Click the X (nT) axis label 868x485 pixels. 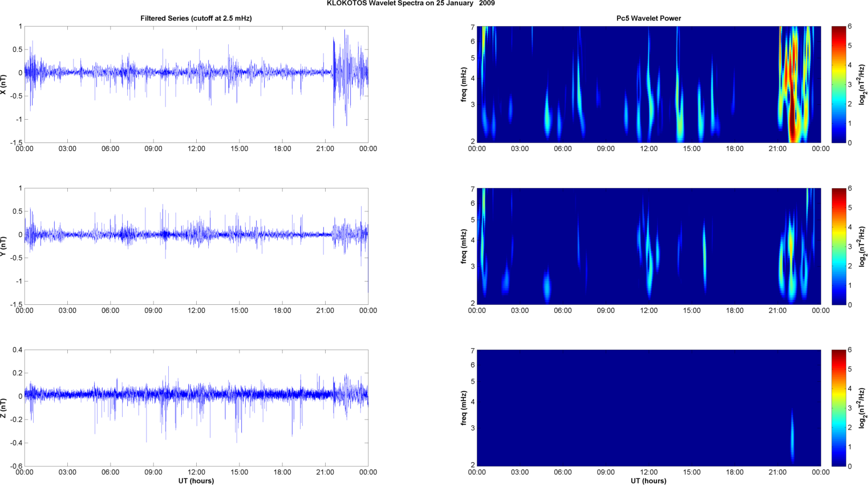3,84
